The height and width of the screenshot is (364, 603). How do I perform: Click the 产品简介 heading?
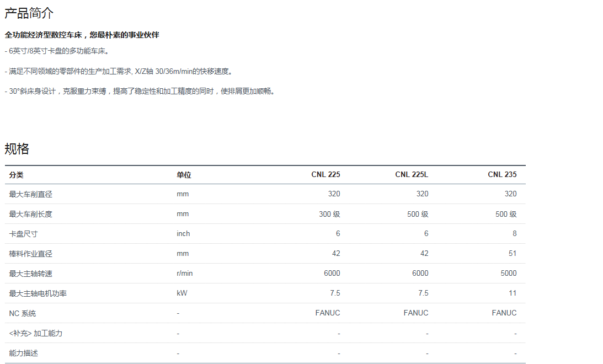pyautogui.click(x=29, y=13)
